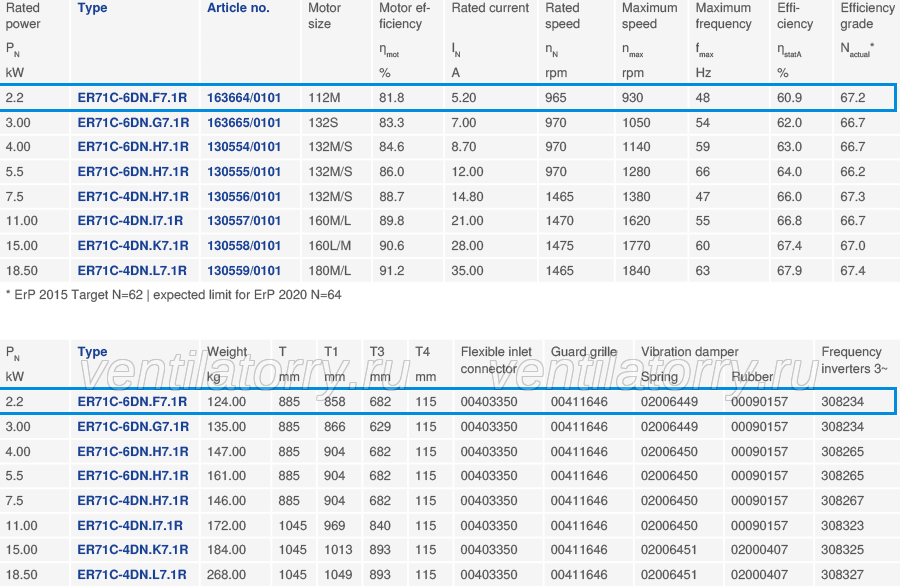Select motor size cell '180M/L'
The image size is (900, 588).
point(329,270)
